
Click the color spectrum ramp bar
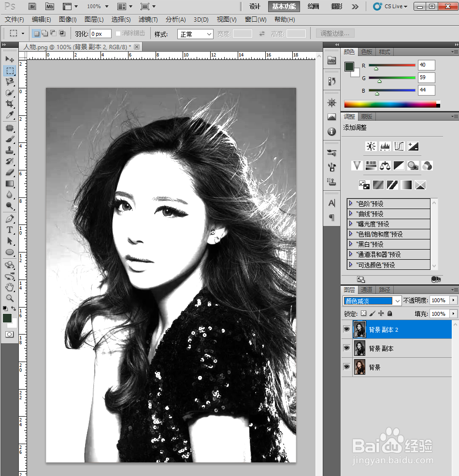pyautogui.click(x=392, y=104)
